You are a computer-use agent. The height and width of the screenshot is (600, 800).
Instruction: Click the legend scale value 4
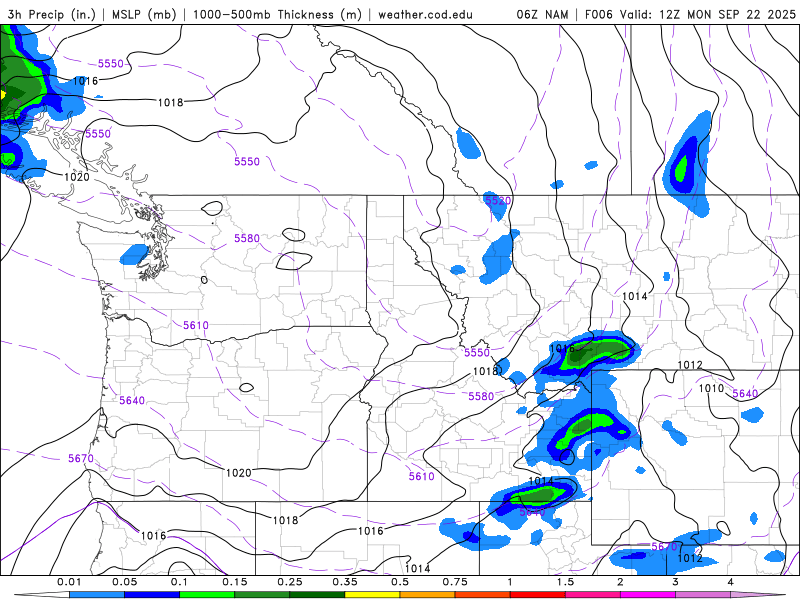(x=731, y=582)
